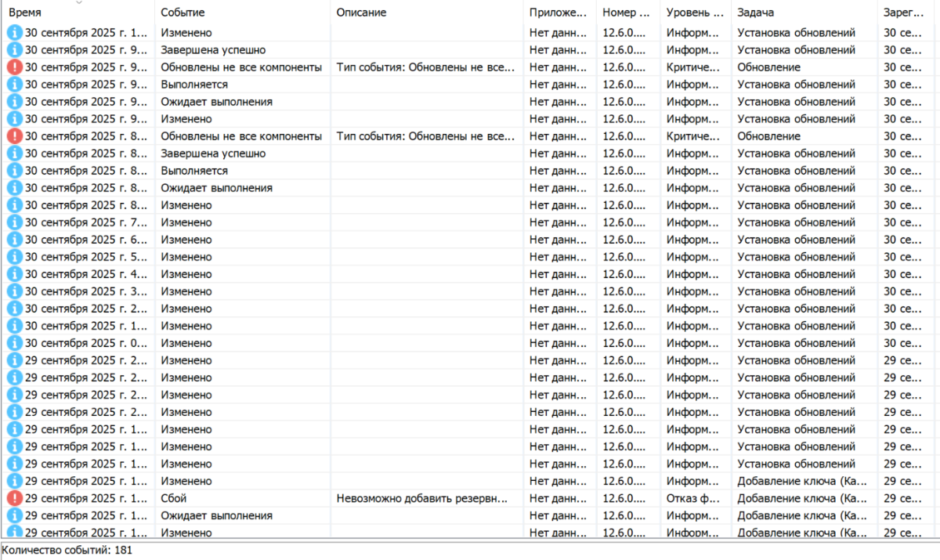Image resolution: width=940 pixels, height=560 pixels.
Task: Select the Сбой event text
Action: [x=173, y=498]
